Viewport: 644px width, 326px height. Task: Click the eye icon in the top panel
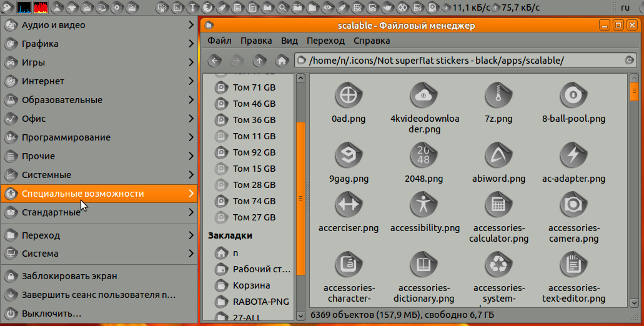point(327,7)
